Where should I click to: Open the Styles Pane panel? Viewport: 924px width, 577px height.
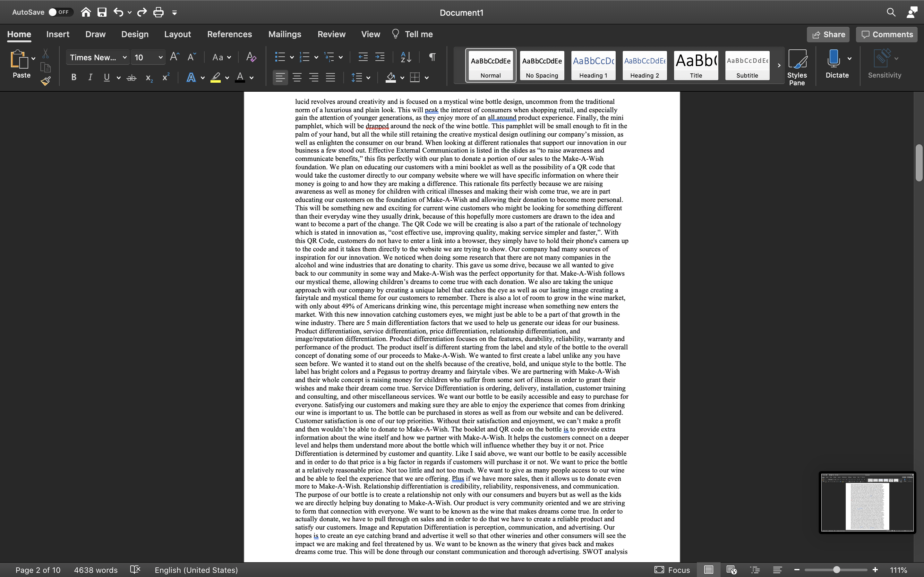pos(798,64)
